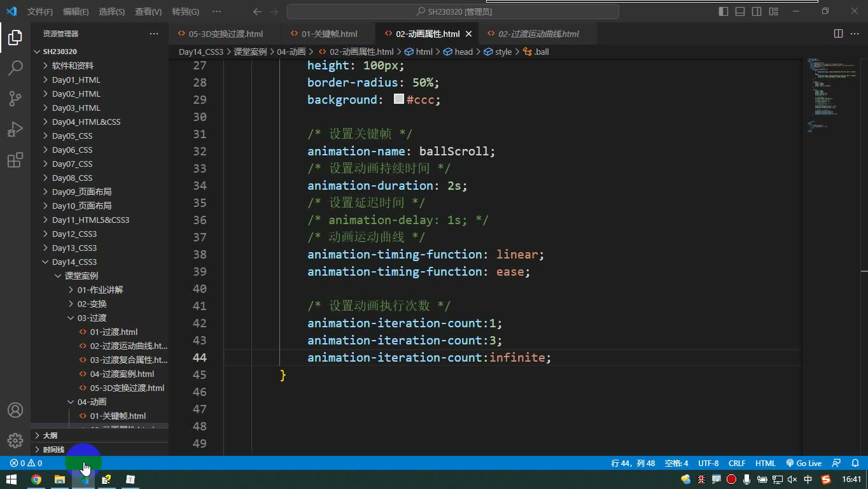Image resolution: width=868 pixels, height=489 pixels.
Task: Click the SH230320 command center search box
Action: [x=453, y=11]
